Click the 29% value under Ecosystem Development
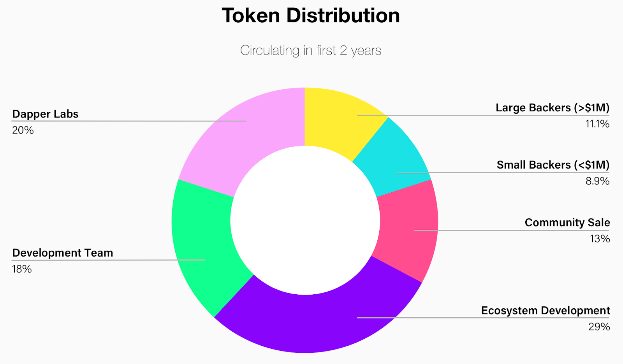 [599, 327]
